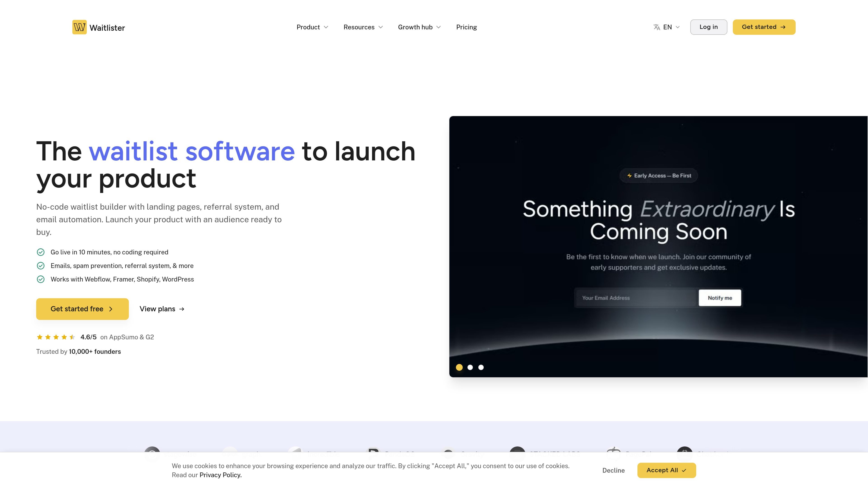The image size is (868, 488).
Task: Accept all cookies in the banner
Action: pyautogui.click(x=667, y=470)
